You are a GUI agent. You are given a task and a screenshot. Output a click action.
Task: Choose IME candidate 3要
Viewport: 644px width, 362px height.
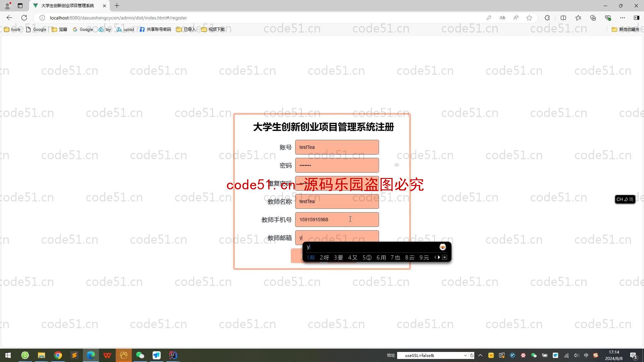[x=338, y=257]
